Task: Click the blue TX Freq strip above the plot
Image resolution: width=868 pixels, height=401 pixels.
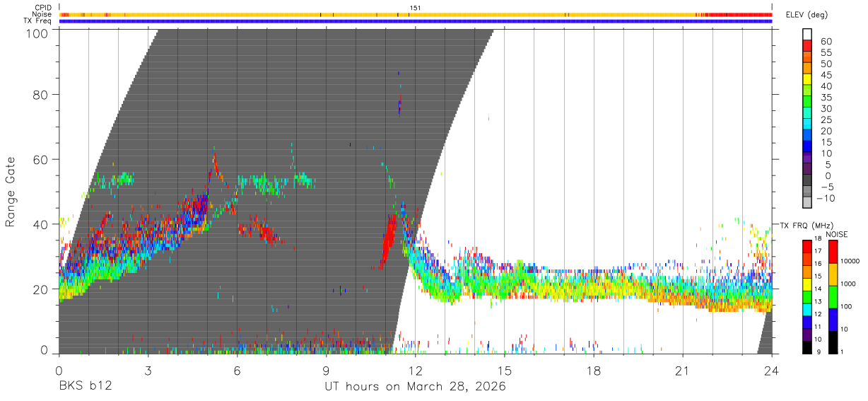Action: pos(416,21)
